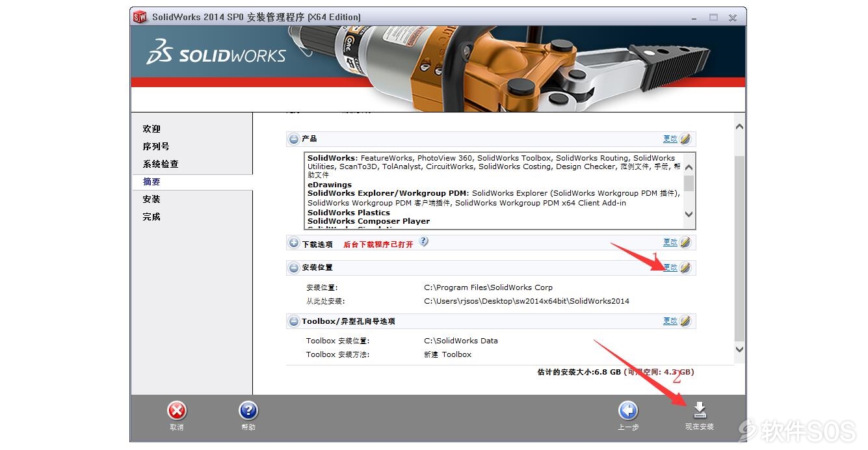Click 后台下载程序已打开 red status text
Viewport: 868px width, 450px height.
click(x=378, y=245)
